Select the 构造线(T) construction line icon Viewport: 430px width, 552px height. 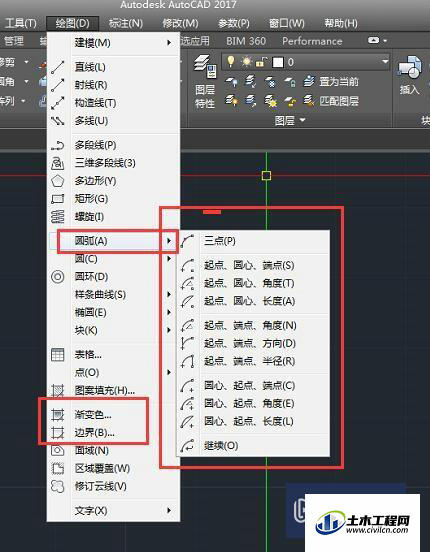tap(57, 103)
